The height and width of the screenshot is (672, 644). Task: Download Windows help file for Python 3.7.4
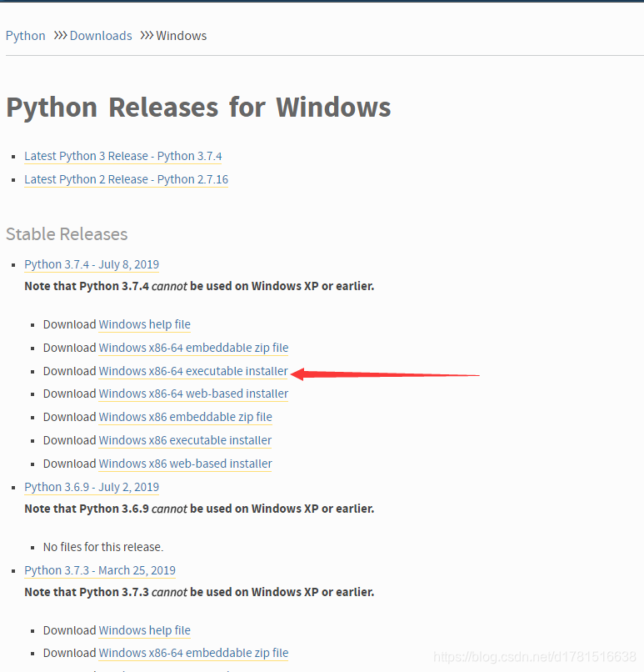(x=145, y=324)
